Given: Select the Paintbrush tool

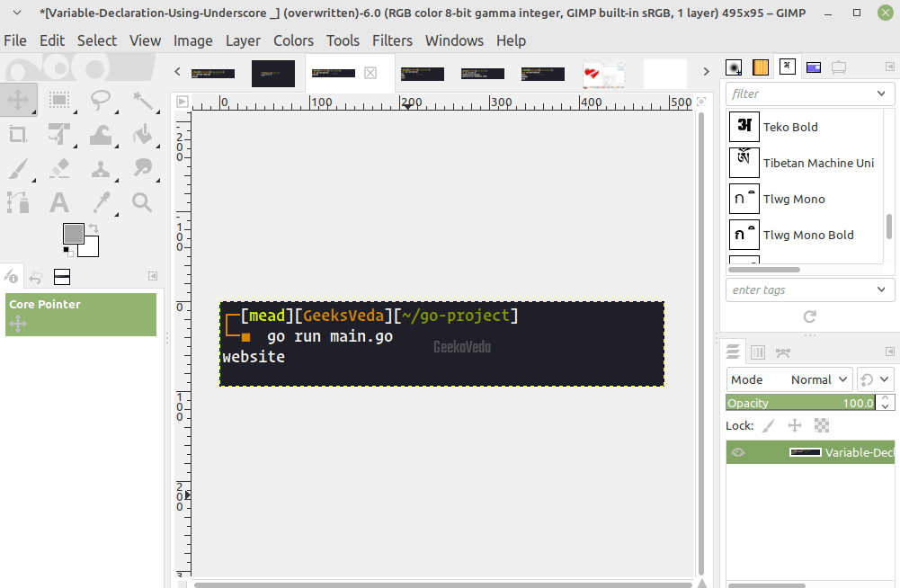Looking at the screenshot, I should (x=18, y=168).
